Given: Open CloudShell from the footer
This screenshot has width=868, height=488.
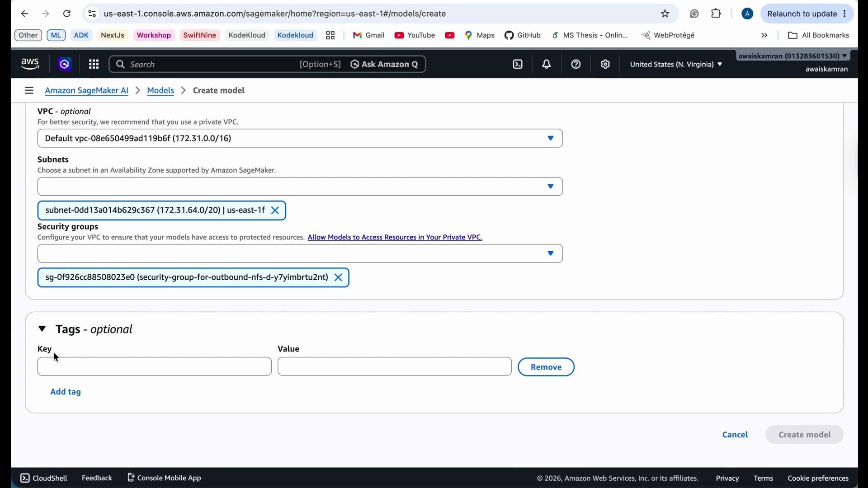Looking at the screenshot, I should click(x=44, y=479).
